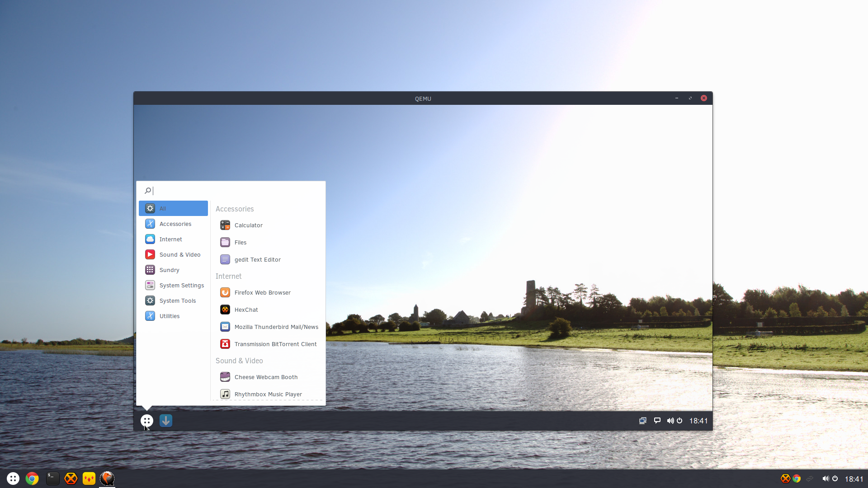Click host volume icon in tray
The image size is (868, 488).
tap(826, 479)
